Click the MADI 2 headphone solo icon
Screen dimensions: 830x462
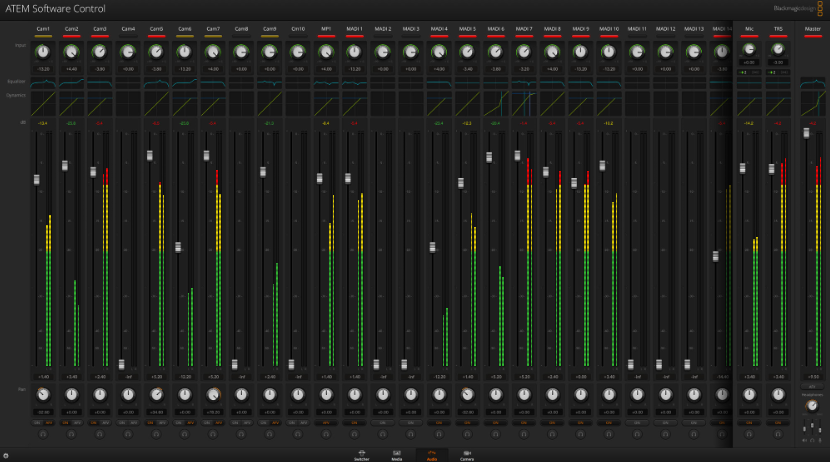click(383, 434)
